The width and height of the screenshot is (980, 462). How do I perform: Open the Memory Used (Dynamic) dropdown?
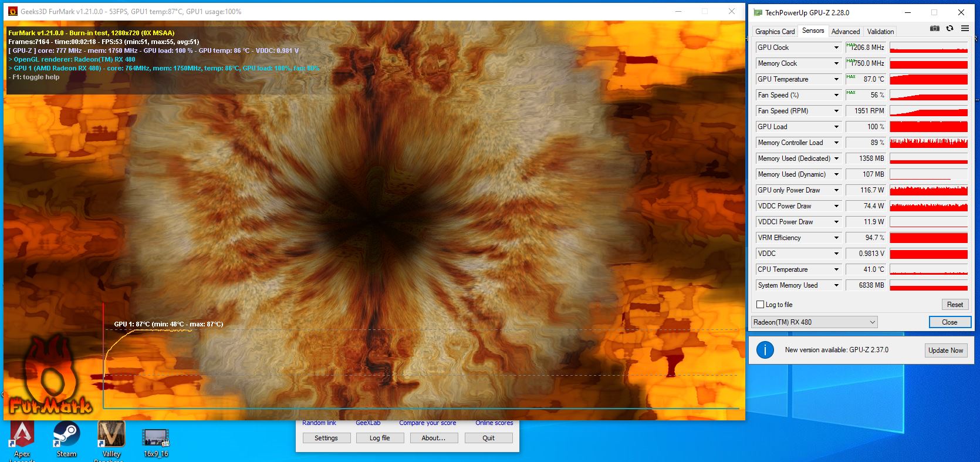click(837, 174)
